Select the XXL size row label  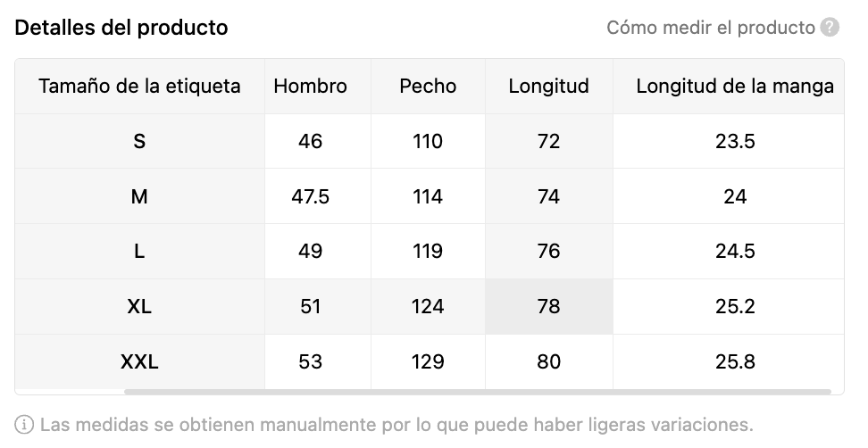(x=139, y=361)
